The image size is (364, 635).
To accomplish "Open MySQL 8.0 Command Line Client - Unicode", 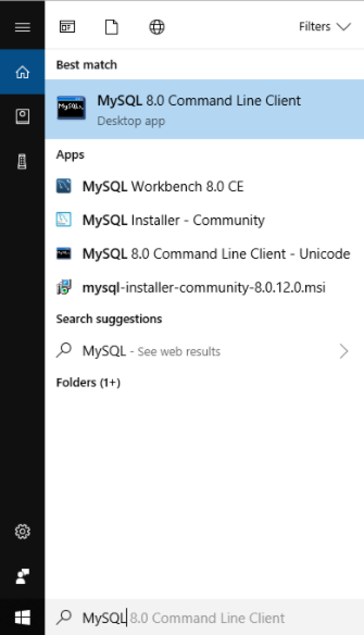I will coord(205,254).
